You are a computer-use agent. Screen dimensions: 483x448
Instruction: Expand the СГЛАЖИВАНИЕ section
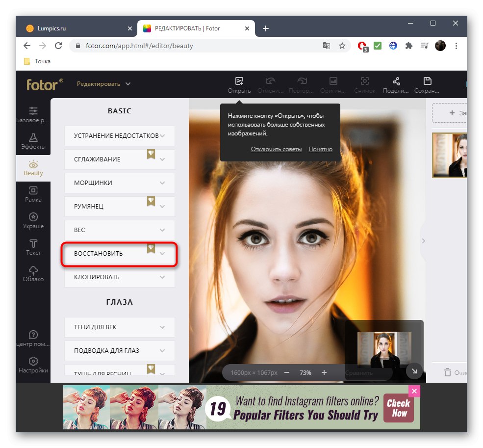(x=120, y=159)
